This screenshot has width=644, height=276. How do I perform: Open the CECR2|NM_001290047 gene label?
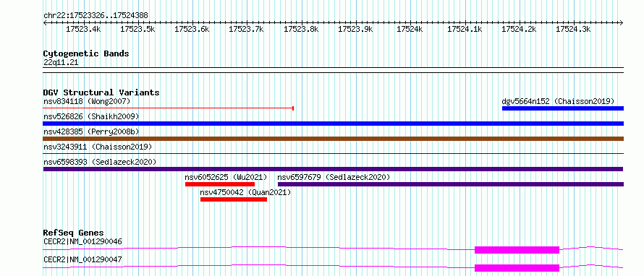pos(83,259)
